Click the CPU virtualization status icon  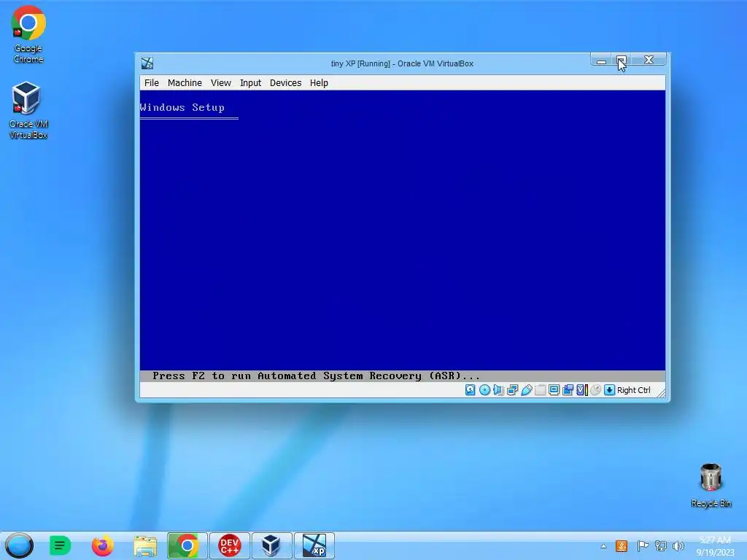(581, 390)
